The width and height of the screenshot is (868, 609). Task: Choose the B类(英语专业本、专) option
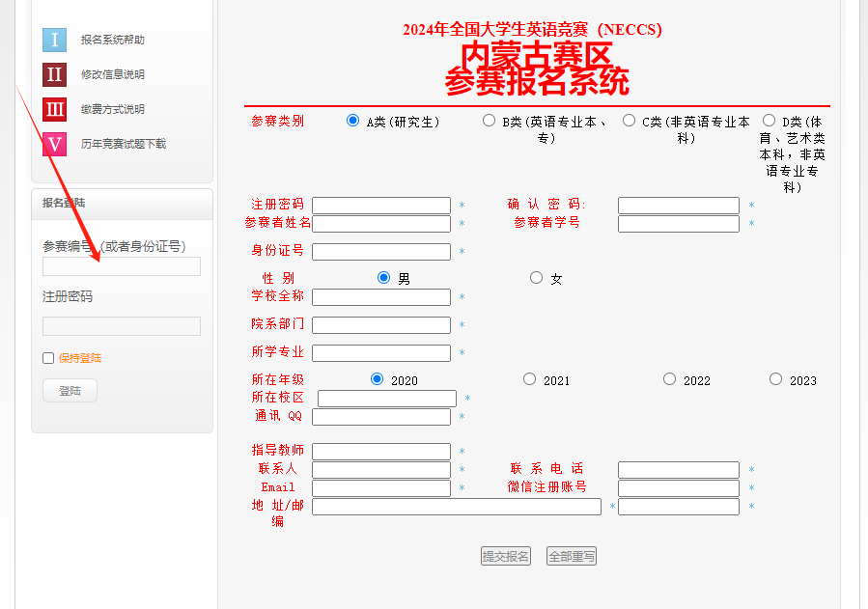(x=490, y=121)
